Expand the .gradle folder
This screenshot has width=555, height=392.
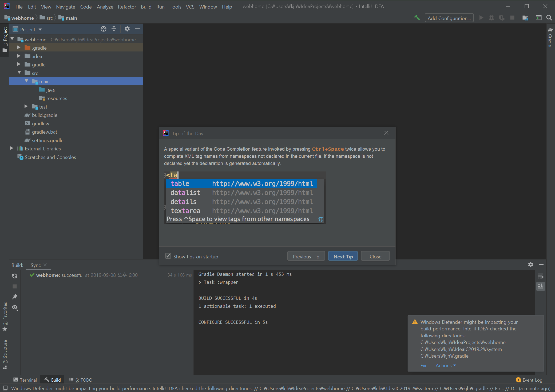[19, 48]
